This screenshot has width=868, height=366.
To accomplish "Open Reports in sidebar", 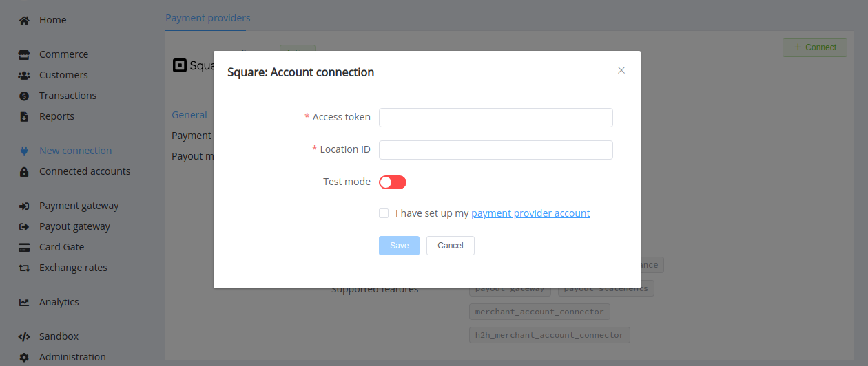I will coord(56,116).
